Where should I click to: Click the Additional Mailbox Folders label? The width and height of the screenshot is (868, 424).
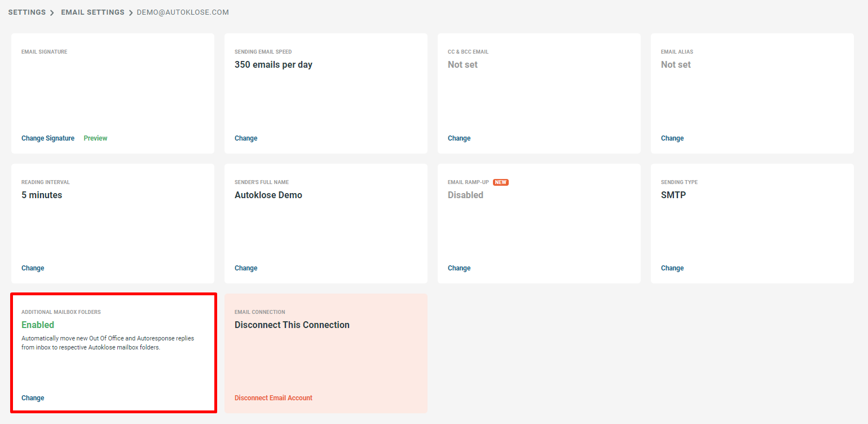pyautogui.click(x=61, y=312)
